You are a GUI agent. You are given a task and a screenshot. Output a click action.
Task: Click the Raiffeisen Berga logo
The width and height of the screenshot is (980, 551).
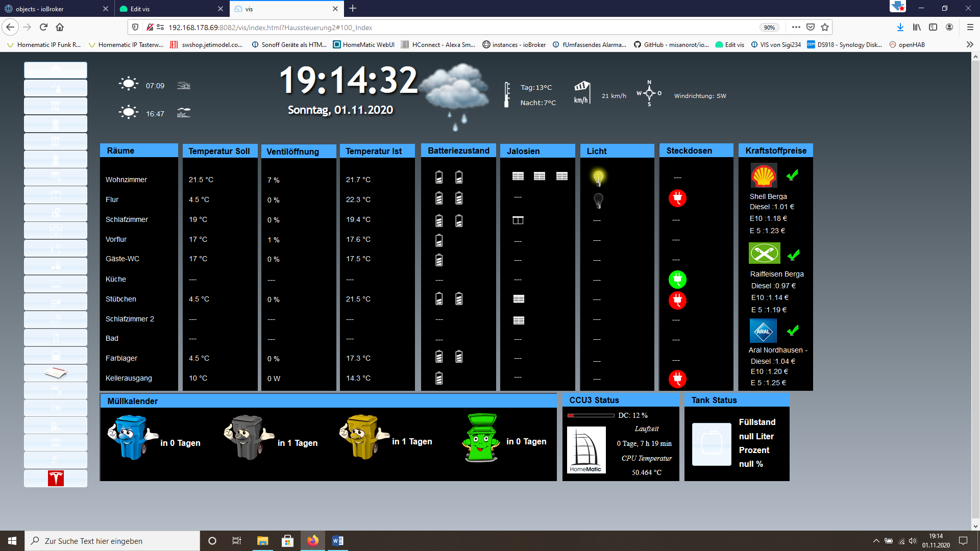click(x=764, y=253)
